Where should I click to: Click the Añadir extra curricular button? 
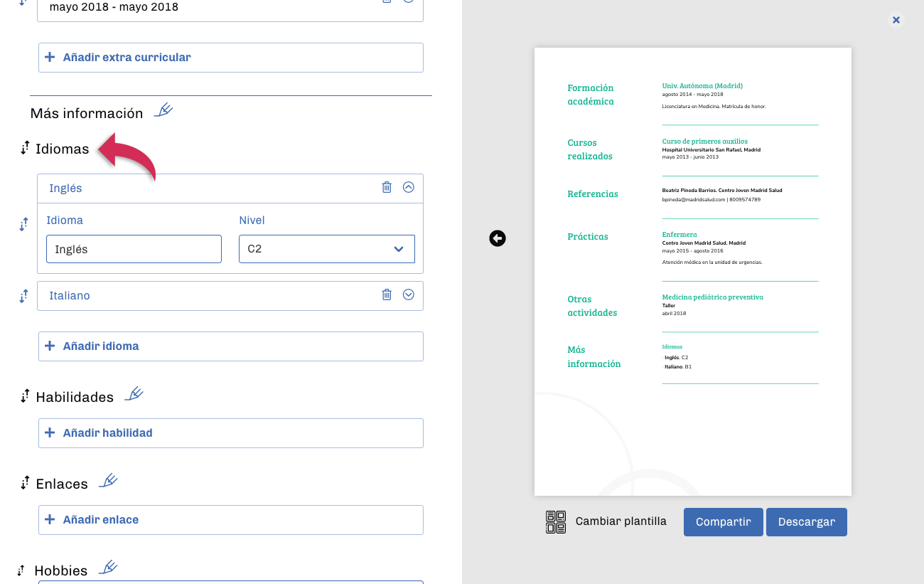pyautogui.click(x=231, y=58)
